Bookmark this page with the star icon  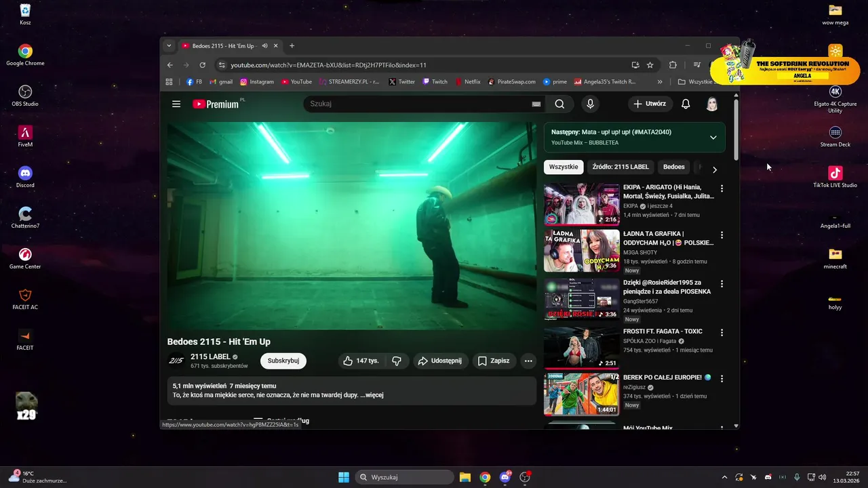650,65
